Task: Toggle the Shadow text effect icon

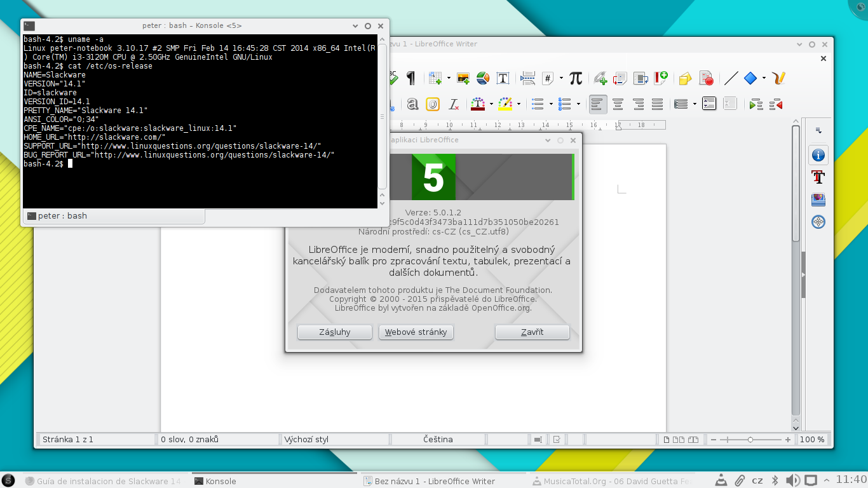Action: click(x=412, y=104)
